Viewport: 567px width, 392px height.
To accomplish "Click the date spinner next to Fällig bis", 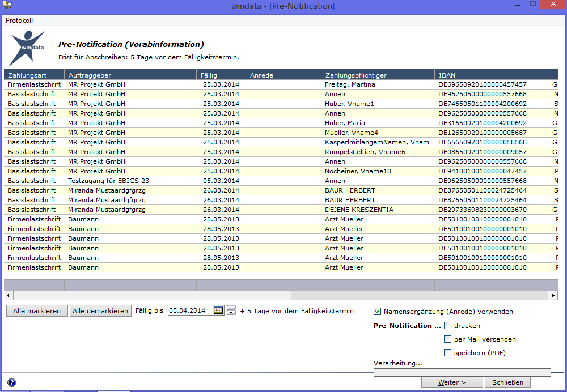I will (x=231, y=310).
